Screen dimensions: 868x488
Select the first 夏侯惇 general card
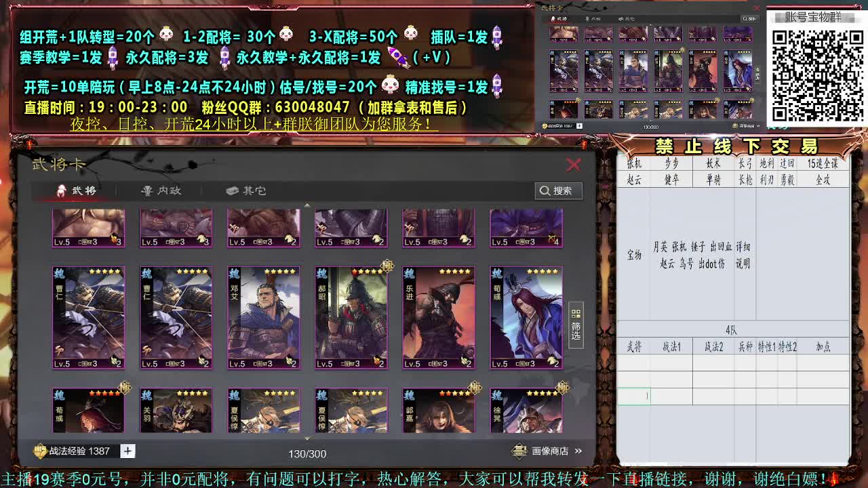coord(263,410)
